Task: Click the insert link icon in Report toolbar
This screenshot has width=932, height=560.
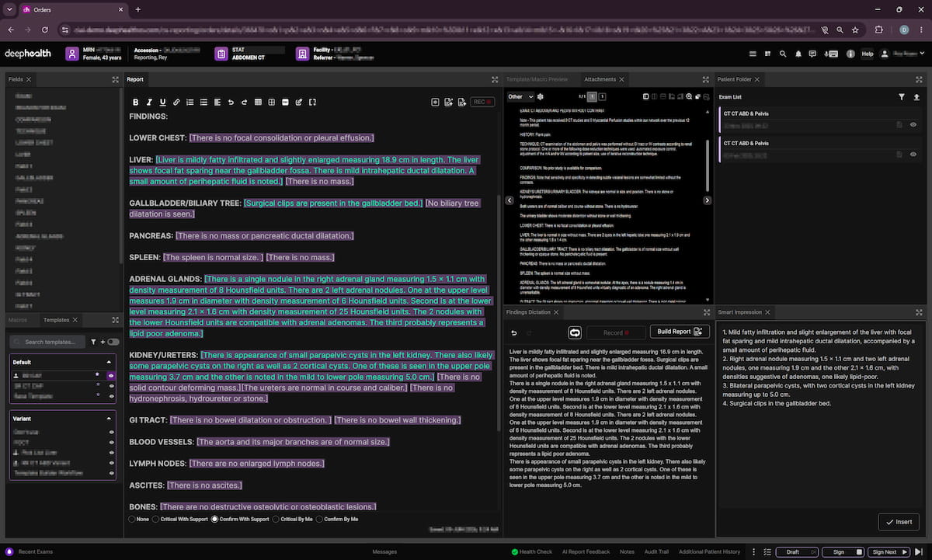Action: pyautogui.click(x=176, y=102)
